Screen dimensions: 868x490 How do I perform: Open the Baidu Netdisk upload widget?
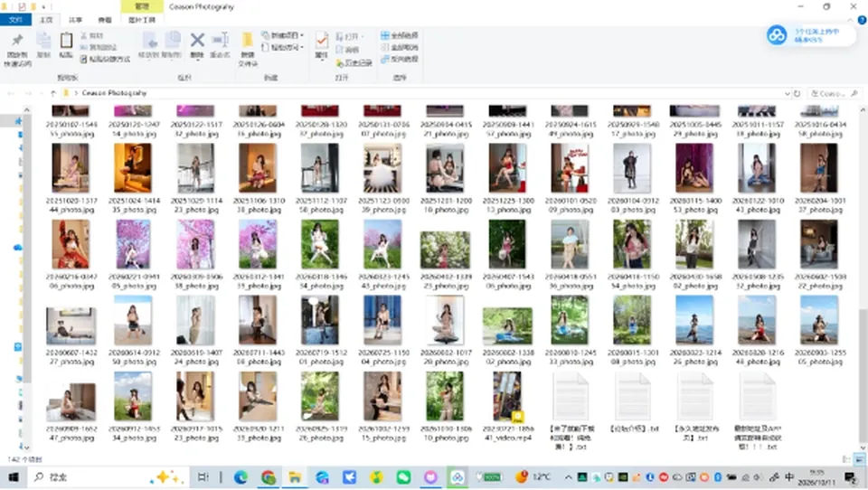click(x=811, y=35)
